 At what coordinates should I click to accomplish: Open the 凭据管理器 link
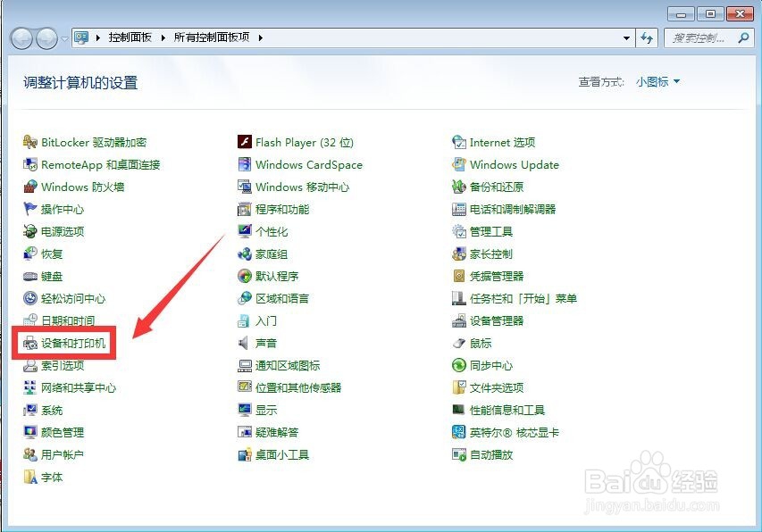(497, 276)
